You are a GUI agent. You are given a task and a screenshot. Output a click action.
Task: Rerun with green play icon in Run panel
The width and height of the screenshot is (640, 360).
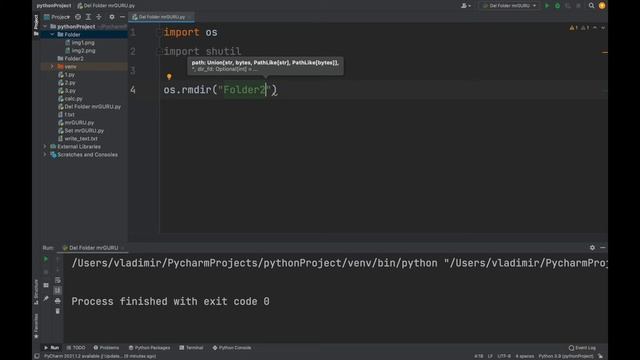click(46, 259)
